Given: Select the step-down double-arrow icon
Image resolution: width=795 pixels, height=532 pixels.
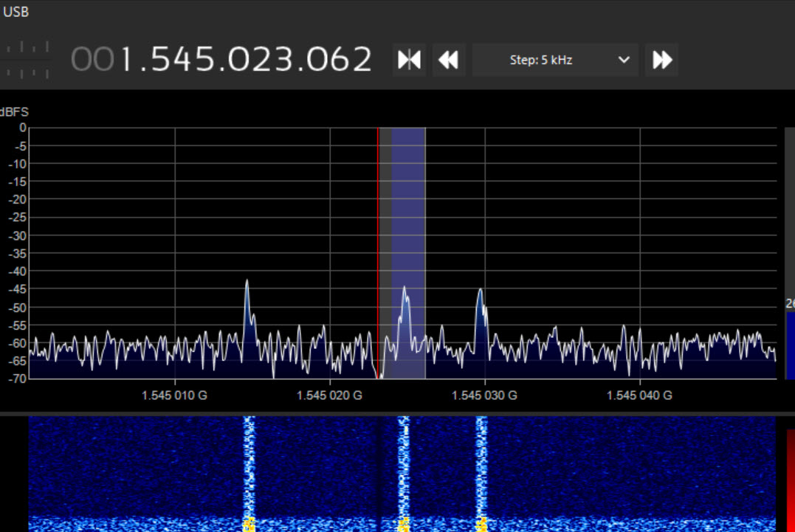Looking at the screenshot, I should coord(449,60).
